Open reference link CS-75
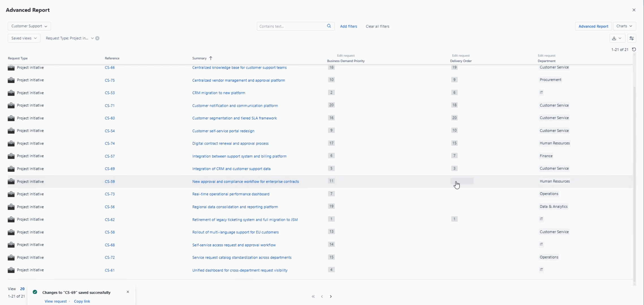Image resolution: width=644 pixels, height=305 pixels. coord(110,80)
